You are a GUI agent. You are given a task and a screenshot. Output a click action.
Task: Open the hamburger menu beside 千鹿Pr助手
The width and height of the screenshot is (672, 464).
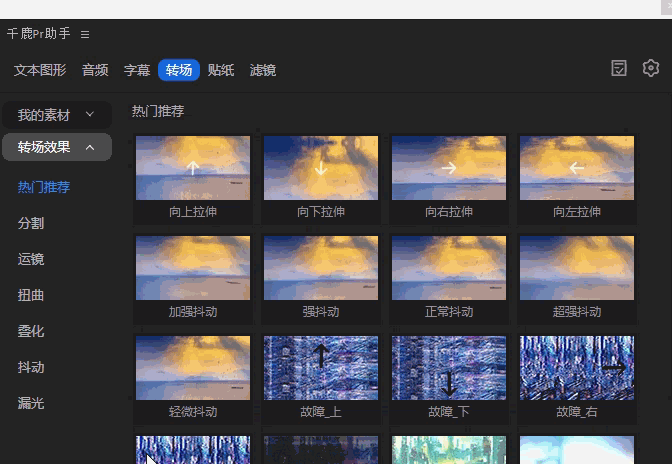click(85, 34)
